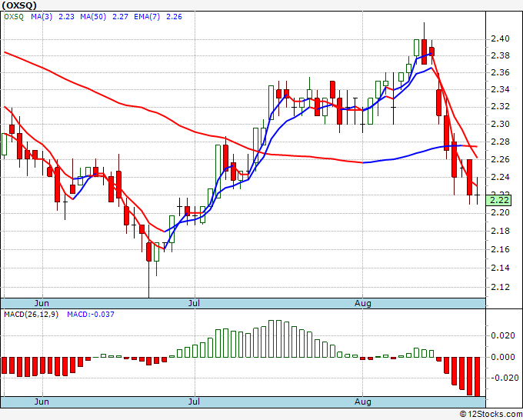Screen dimensions: 523x420
Task: Click Aug on the price chart time axis
Action: pyautogui.click(x=362, y=303)
